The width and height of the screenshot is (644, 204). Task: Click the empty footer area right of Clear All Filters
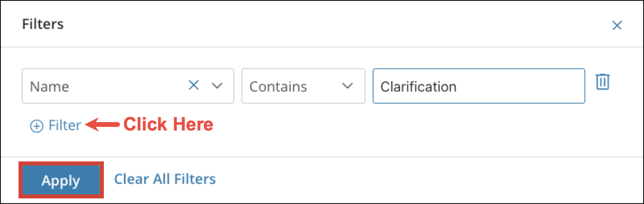402,180
